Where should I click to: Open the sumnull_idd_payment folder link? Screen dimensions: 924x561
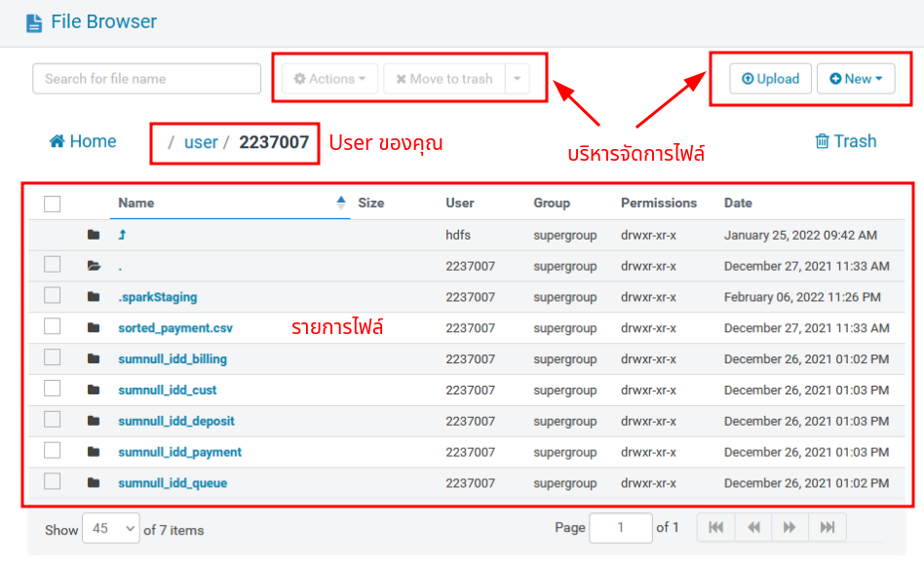179,452
